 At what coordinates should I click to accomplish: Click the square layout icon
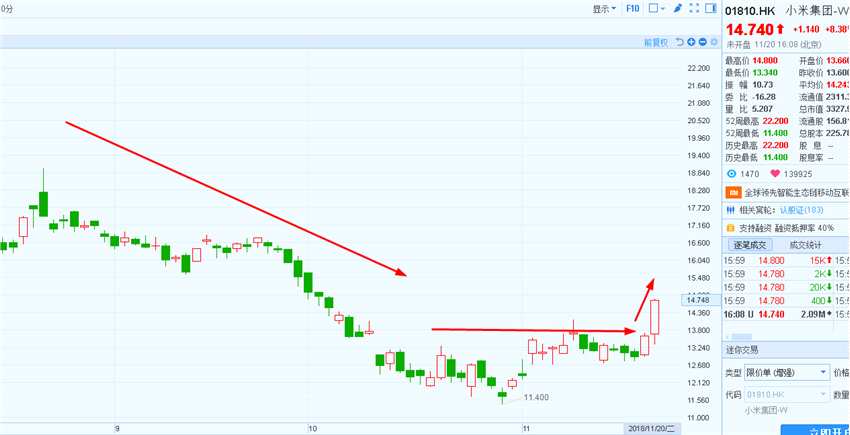(x=654, y=9)
